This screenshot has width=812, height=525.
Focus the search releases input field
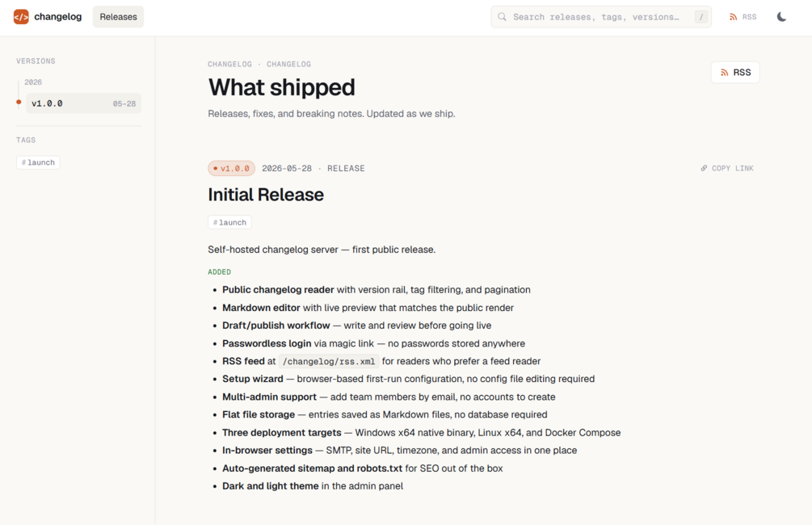tap(600, 17)
